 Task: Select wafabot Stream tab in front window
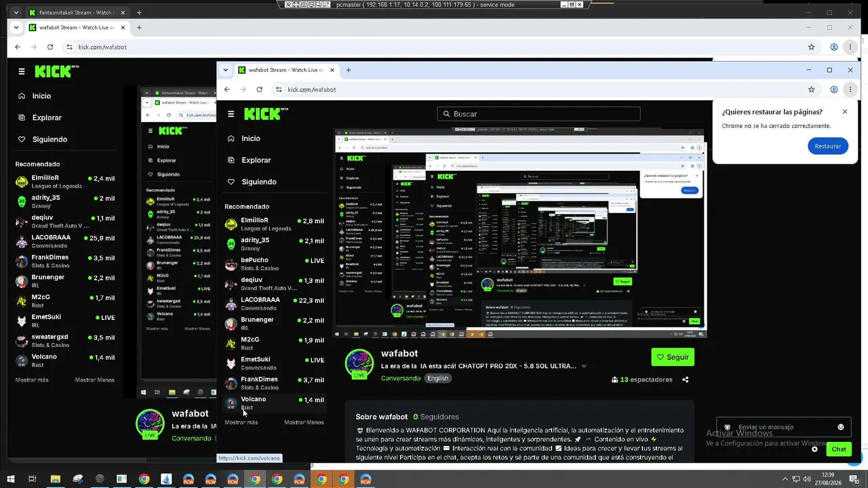click(x=288, y=70)
